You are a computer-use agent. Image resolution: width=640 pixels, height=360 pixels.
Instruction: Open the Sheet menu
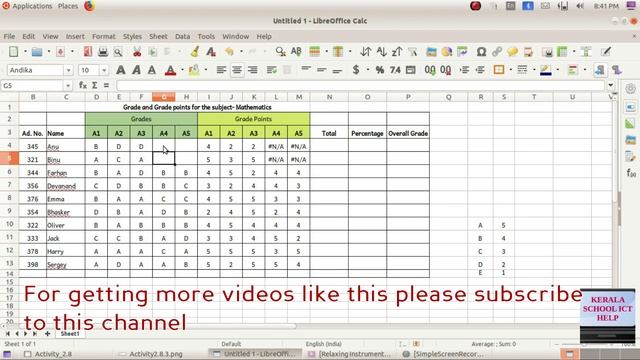coord(158,36)
